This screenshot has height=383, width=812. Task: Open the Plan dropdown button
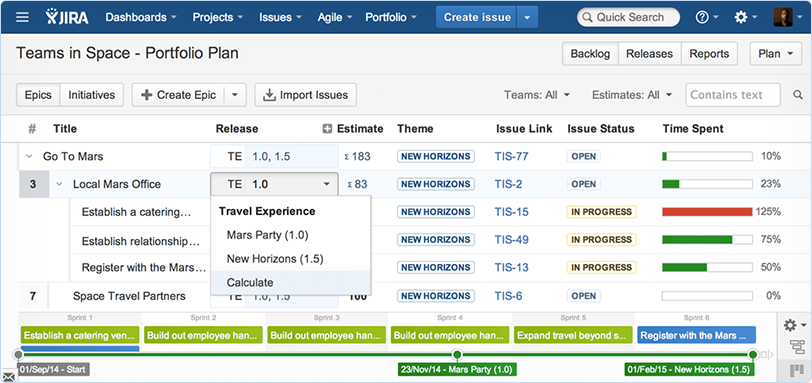[775, 54]
